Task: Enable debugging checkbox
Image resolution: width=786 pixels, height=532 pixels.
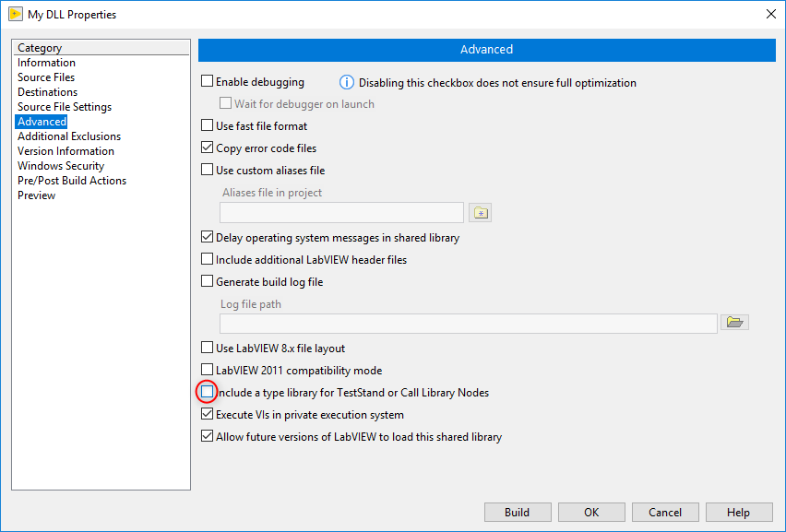Action: pos(207,81)
